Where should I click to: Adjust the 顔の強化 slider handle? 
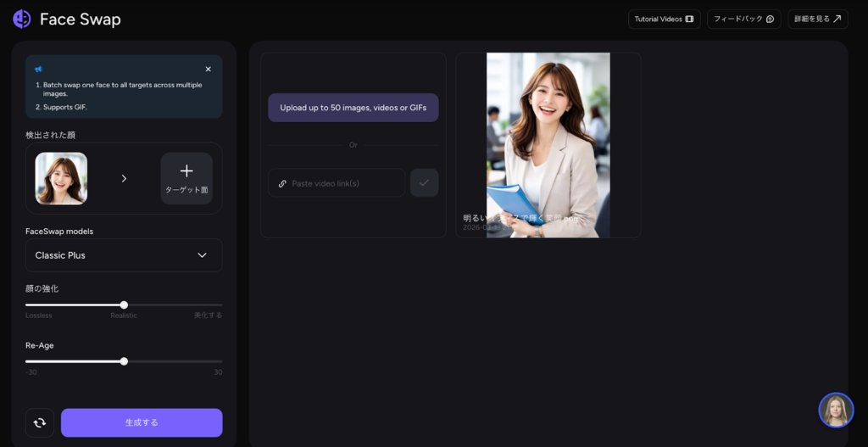[124, 305]
